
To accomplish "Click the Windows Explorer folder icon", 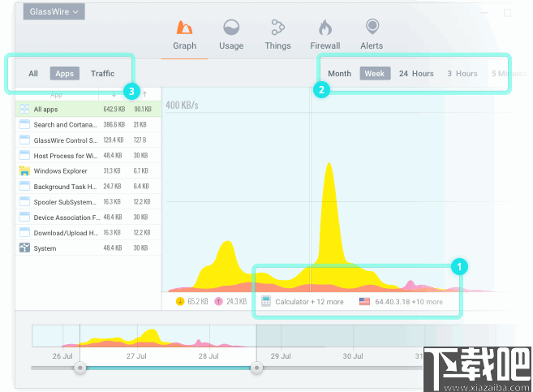I will (24, 170).
